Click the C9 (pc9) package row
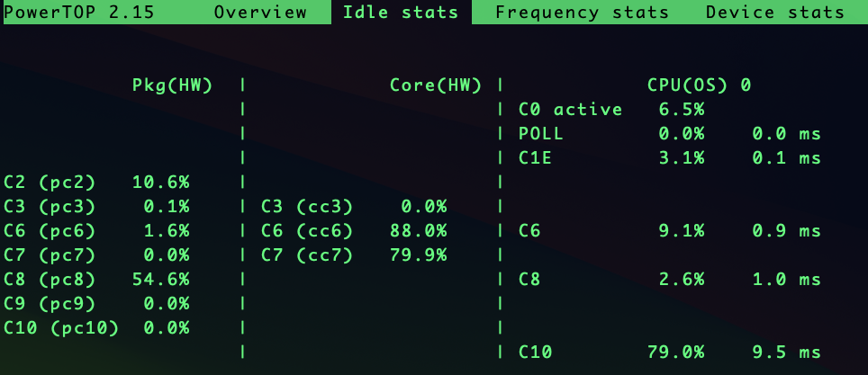 click(97, 304)
